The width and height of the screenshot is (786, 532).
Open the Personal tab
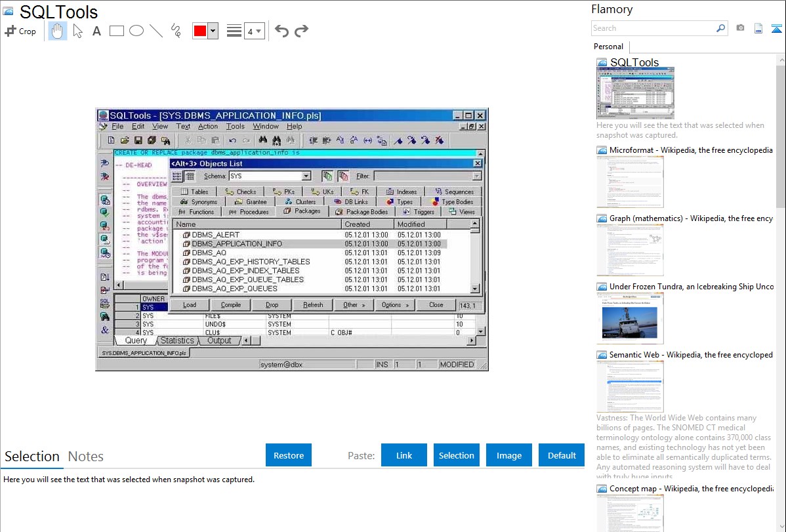tap(608, 47)
